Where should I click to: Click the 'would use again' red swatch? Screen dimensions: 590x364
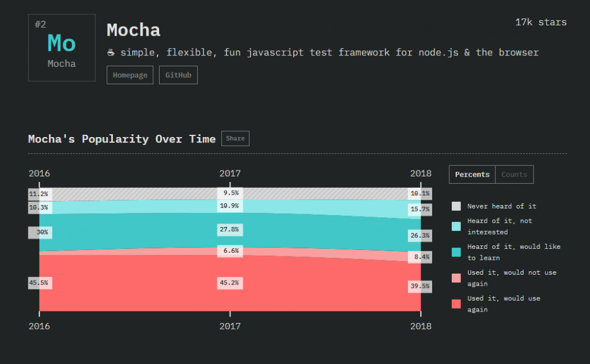tap(456, 304)
